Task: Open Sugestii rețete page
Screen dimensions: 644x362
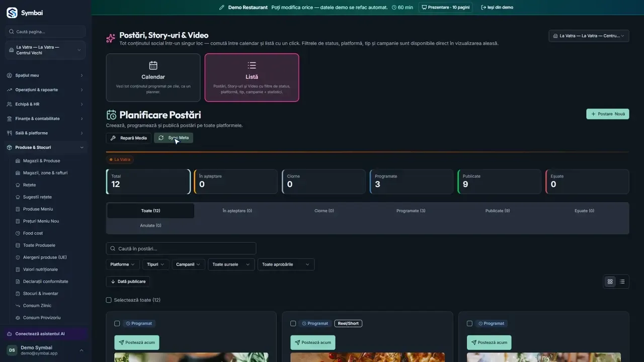Action: (37, 197)
